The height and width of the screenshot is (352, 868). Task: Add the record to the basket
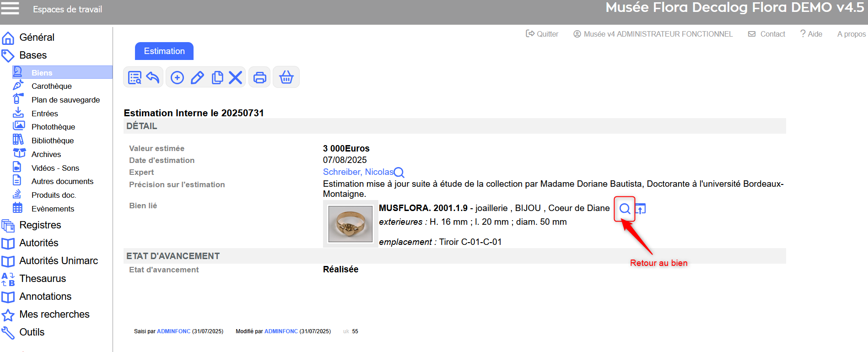[286, 77]
